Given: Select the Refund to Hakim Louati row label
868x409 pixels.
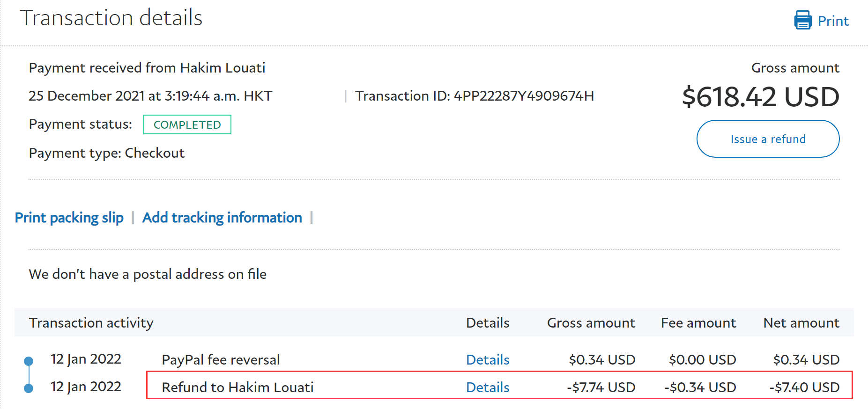Looking at the screenshot, I should point(237,387).
